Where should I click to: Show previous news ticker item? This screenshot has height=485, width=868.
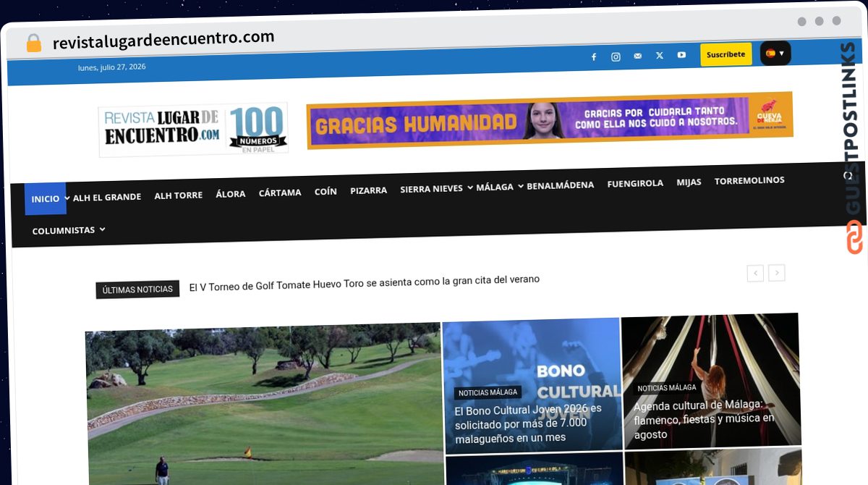coord(755,274)
